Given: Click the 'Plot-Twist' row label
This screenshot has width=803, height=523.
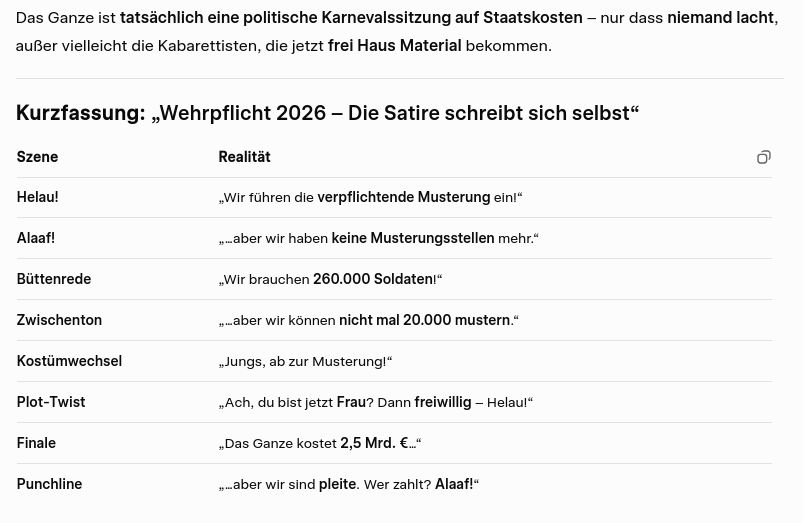Looking at the screenshot, I should (x=51, y=402).
